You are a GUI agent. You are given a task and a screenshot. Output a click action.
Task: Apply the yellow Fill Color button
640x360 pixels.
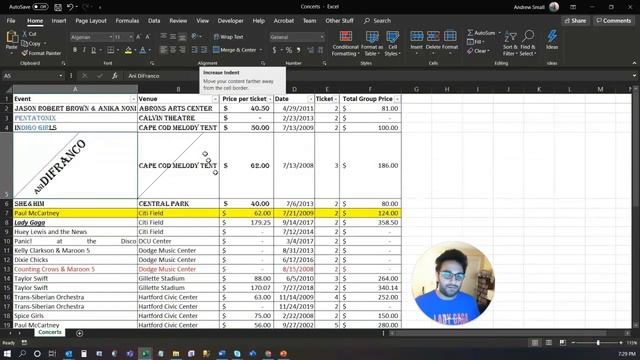(128, 50)
